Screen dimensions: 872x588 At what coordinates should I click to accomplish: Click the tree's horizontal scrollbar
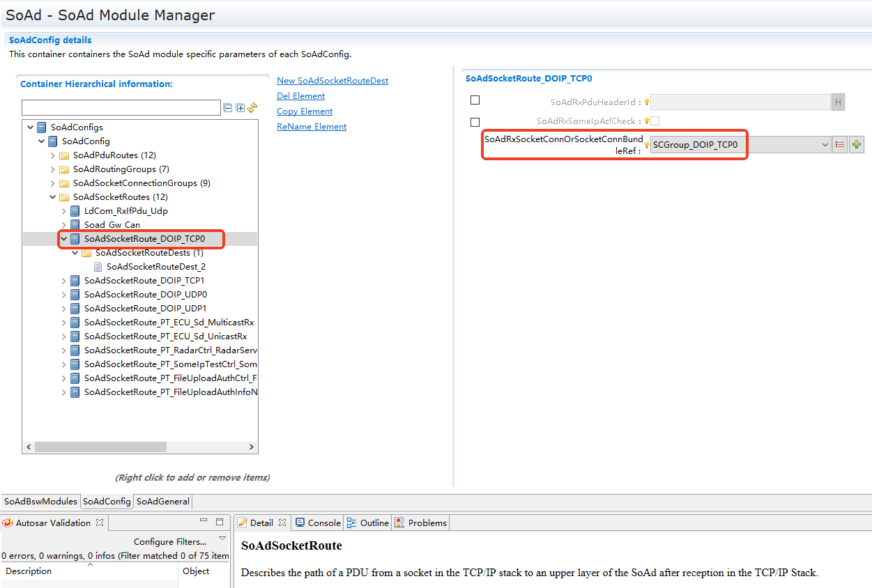pos(139,447)
